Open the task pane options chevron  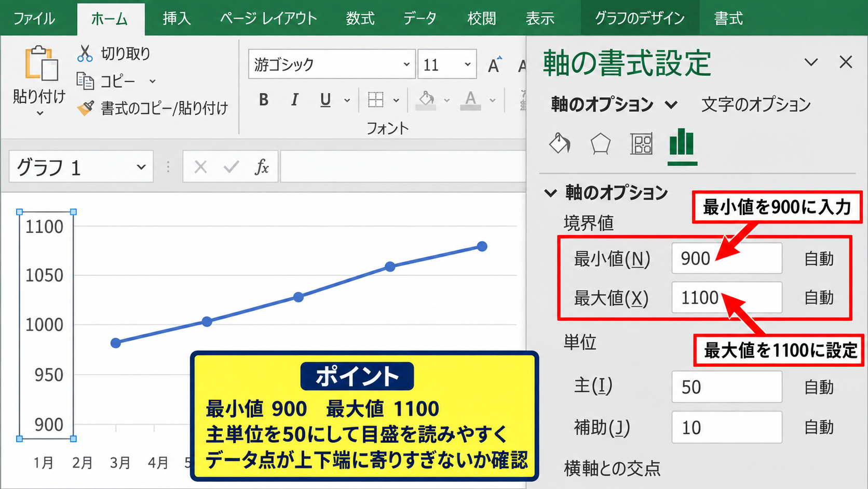pos(811,62)
